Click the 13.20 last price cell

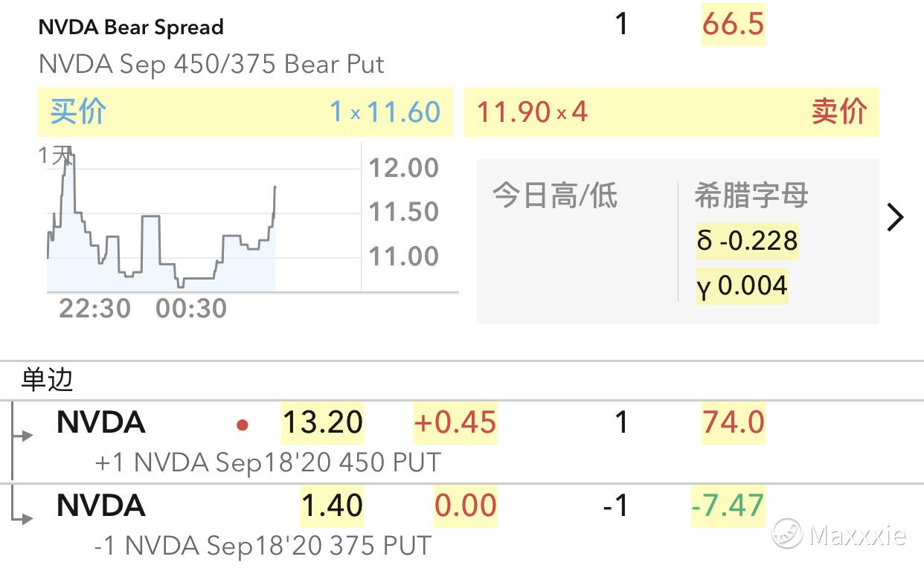322,422
